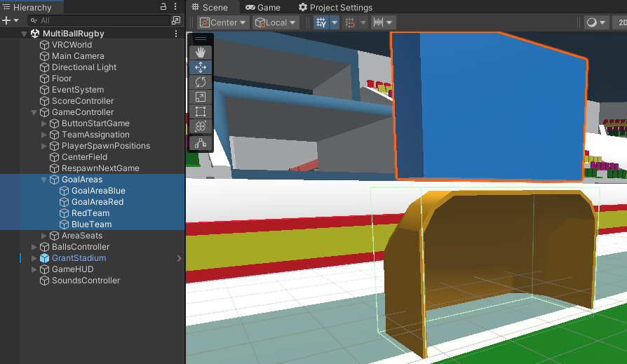Expand the BallsController object
Screen dimensions: 627x364
click(x=34, y=247)
